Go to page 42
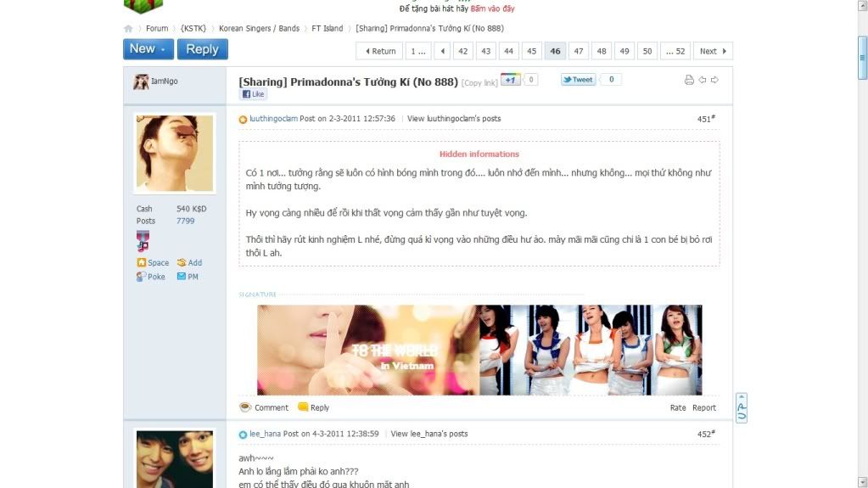The height and width of the screenshot is (488, 868). point(462,51)
